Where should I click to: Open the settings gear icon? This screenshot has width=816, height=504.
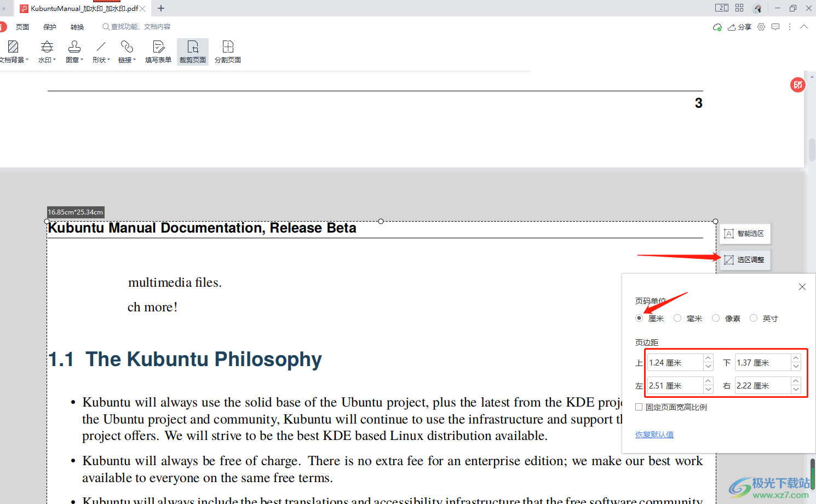pos(761,27)
